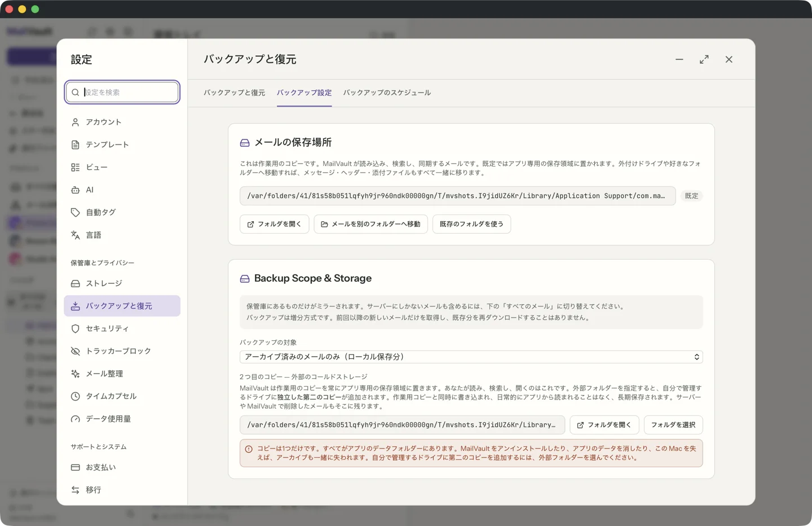Click the メールの保存場所 heading
812x526 pixels.
click(x=293, y=142)
